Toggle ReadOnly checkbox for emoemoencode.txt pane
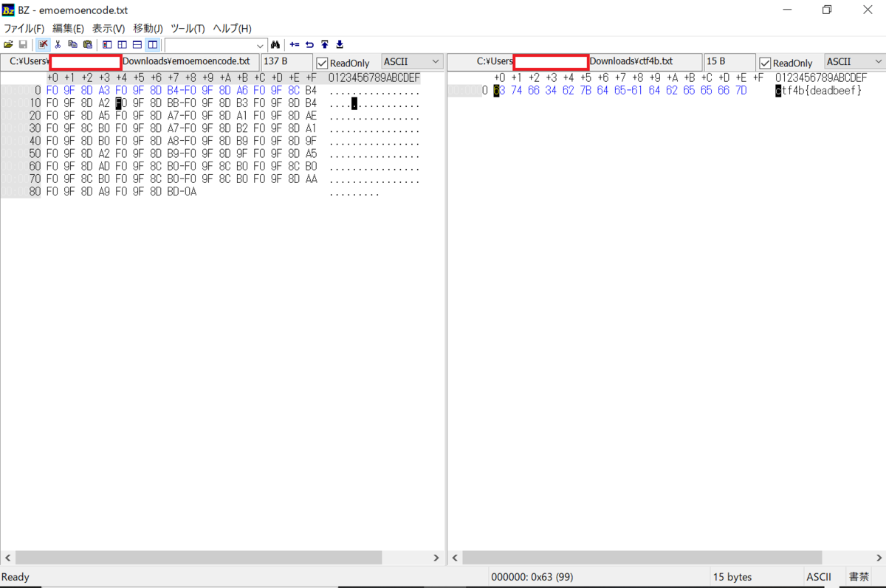 point(322,63)
